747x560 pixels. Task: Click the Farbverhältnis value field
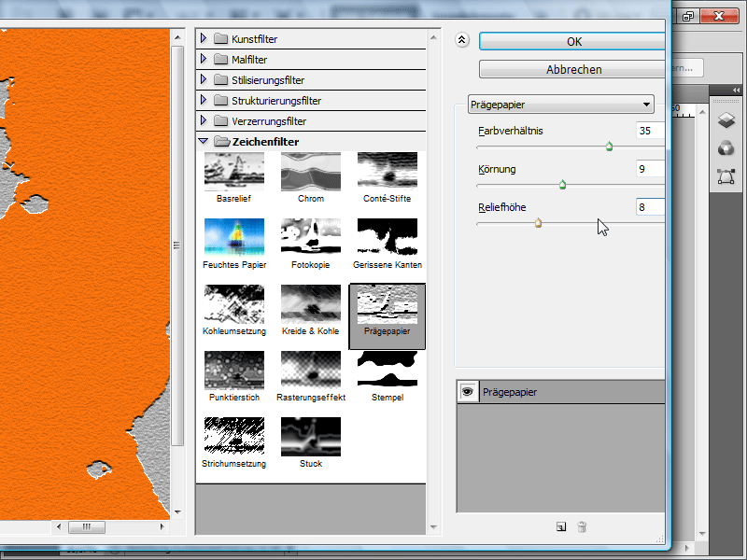click(650, 131)
